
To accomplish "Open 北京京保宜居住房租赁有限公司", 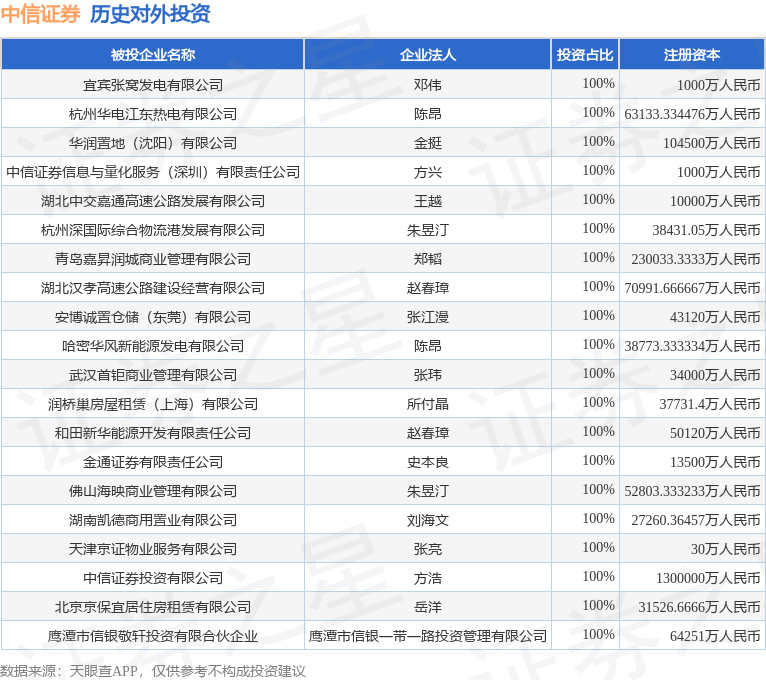I will [152, 607].
